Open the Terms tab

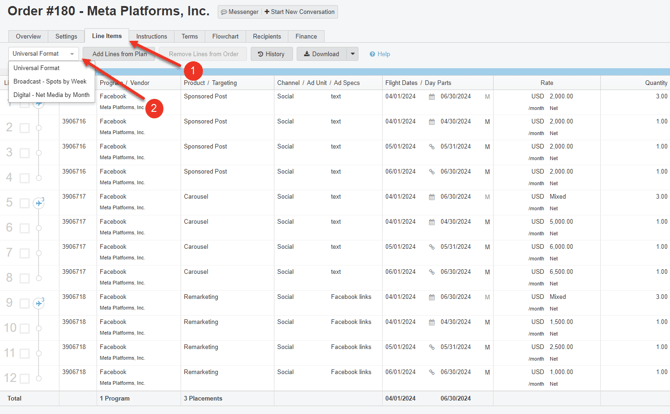coord(190,36)
